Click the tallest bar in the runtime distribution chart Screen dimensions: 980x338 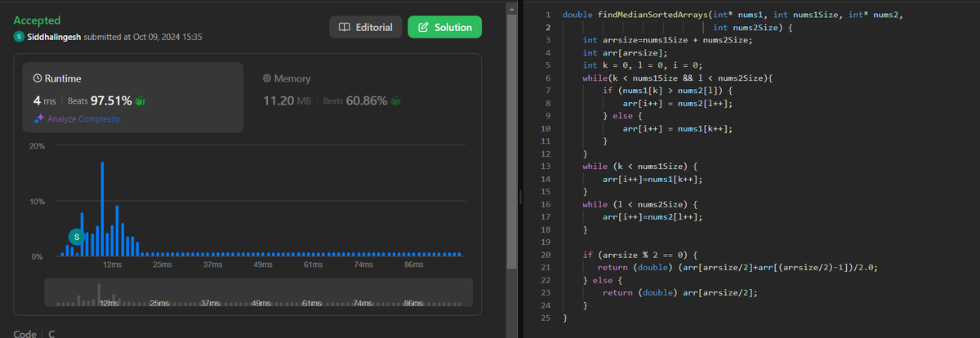(x=102, y=209)
